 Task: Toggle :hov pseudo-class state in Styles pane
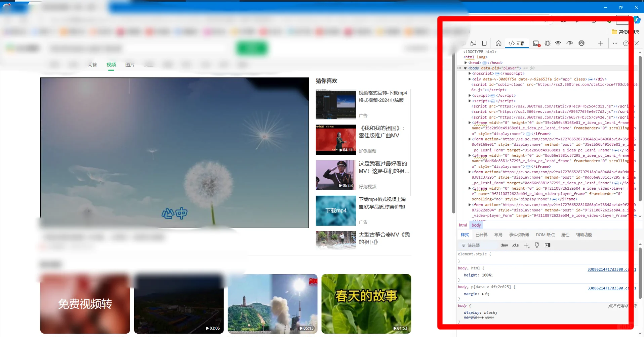click(505, 245)
